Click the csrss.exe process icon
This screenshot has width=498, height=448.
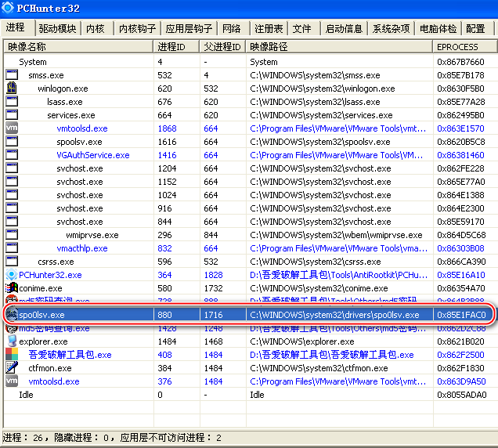[12, 262]
